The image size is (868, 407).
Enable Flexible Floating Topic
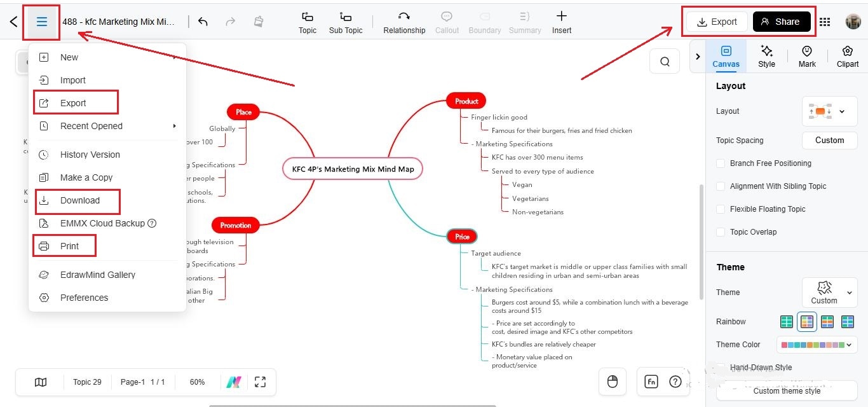(721, 209)
